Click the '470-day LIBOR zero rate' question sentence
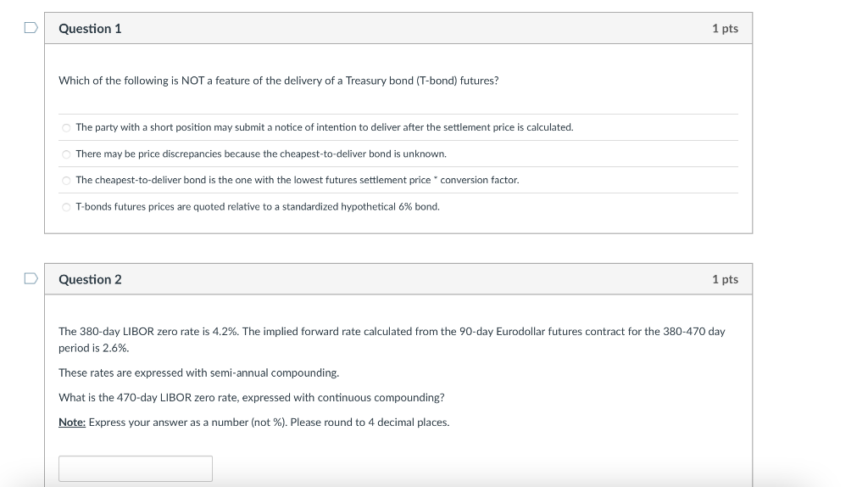The image size is (868, 487). click(251, 398)
